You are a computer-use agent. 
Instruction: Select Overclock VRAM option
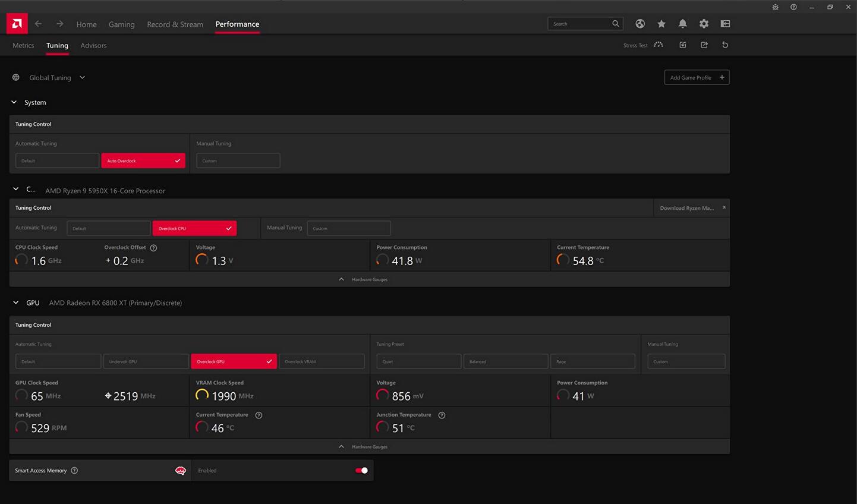322,361
